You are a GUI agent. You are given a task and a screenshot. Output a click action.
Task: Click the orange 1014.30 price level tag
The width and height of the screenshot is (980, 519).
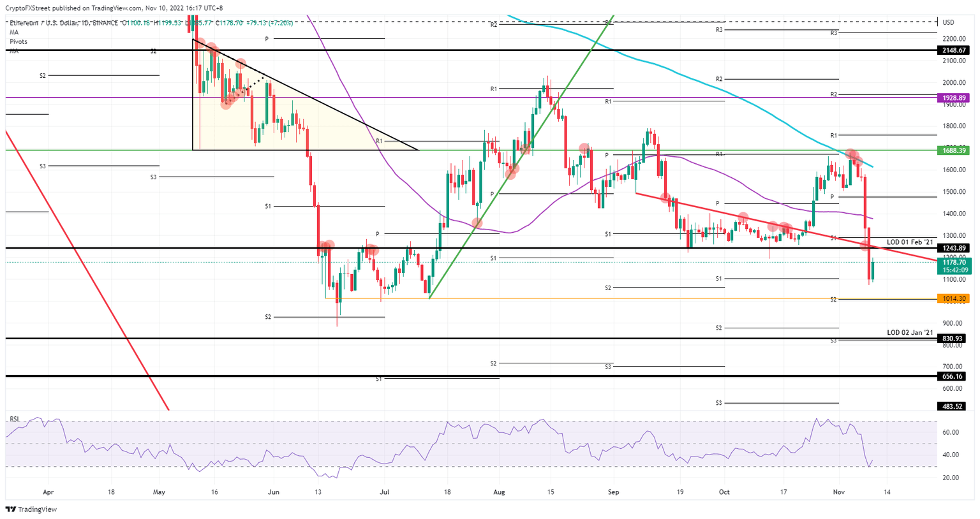(x=955, y=297)
